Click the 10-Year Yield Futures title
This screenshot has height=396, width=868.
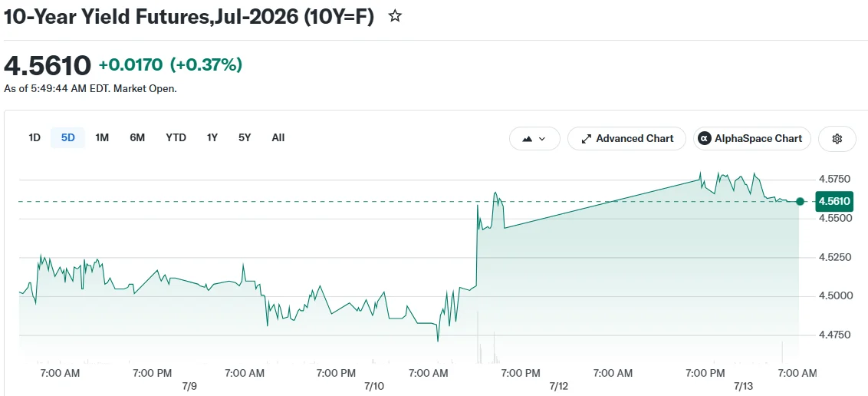[x=189, y=17]
